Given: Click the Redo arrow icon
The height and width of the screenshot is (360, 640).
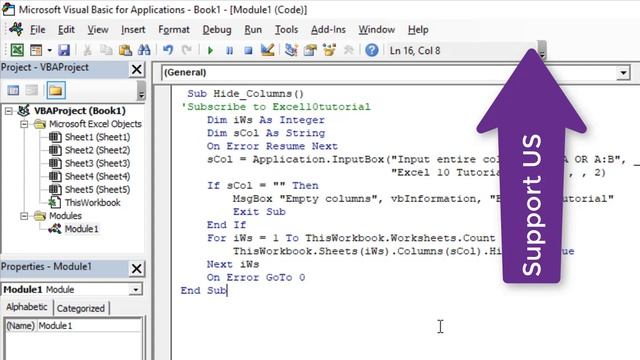Looking at the screenshot, I should pyautogui.click(x=187, y=50).
